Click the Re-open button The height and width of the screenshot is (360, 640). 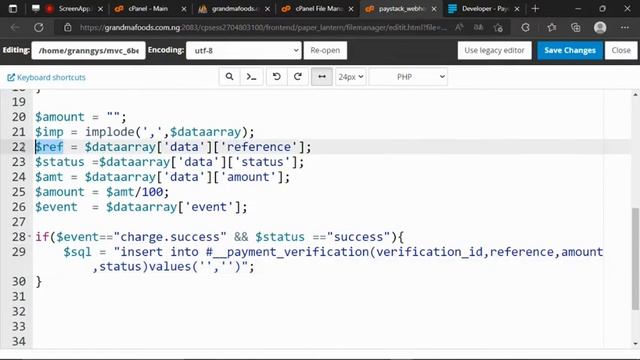325,51
